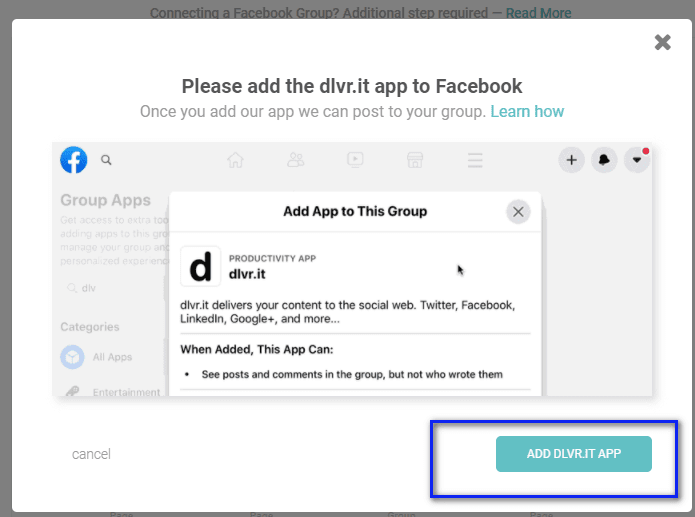The height and width of the screenshot is (517, 695).
Task: Click the Facebook Marketplace icon
Action: point(414,160)
